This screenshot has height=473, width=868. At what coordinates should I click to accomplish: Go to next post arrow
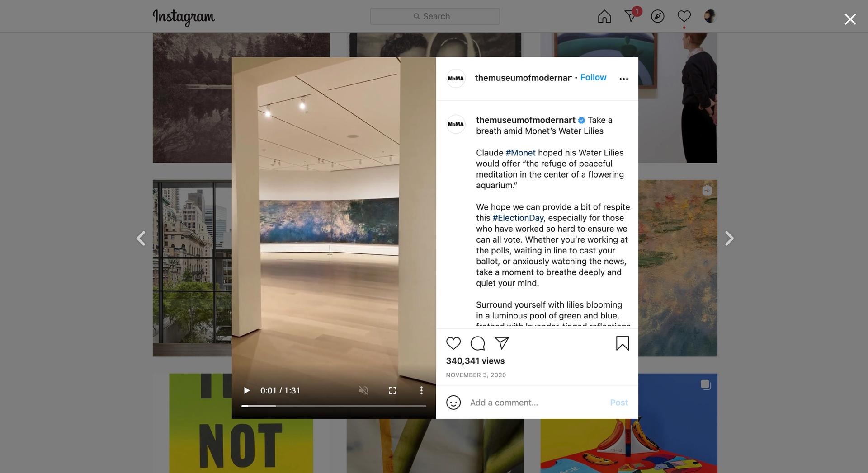click(x=729, y=238)
